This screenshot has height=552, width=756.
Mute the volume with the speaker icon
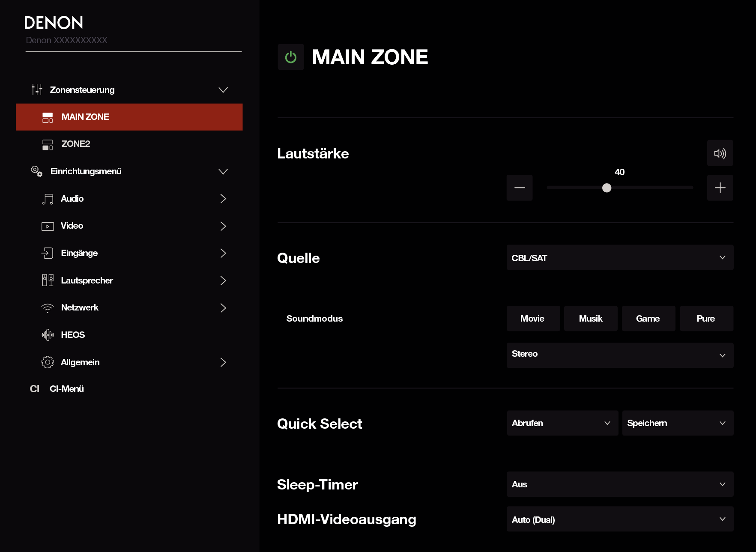(720, 153)
